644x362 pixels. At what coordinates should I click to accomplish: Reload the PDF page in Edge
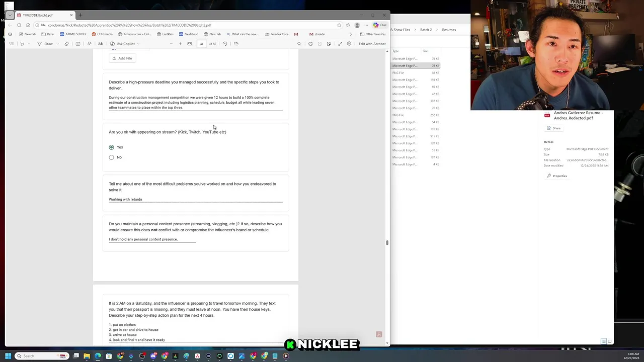click(x=19, y=25)
